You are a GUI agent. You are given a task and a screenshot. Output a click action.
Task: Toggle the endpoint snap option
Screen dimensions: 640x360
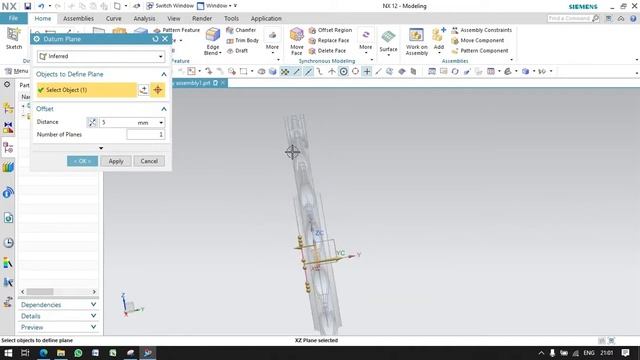297,71
